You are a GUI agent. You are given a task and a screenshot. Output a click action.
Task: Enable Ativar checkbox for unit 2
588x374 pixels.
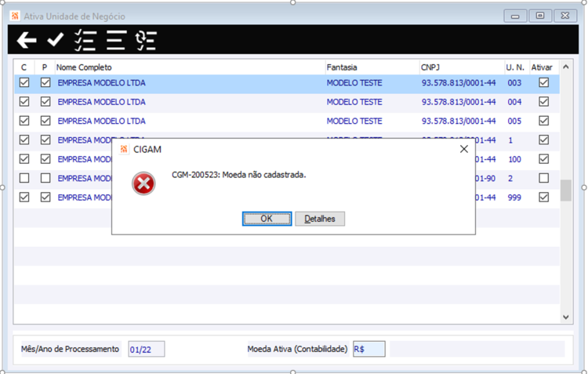pyautogui.click(x=543, y=178)
